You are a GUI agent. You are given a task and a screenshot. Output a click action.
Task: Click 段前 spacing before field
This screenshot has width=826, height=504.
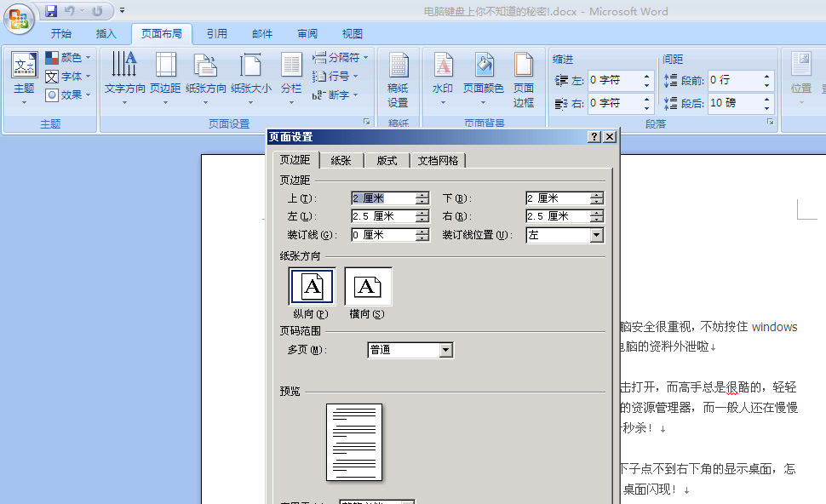pyautogui.click(x=735, y=80)
